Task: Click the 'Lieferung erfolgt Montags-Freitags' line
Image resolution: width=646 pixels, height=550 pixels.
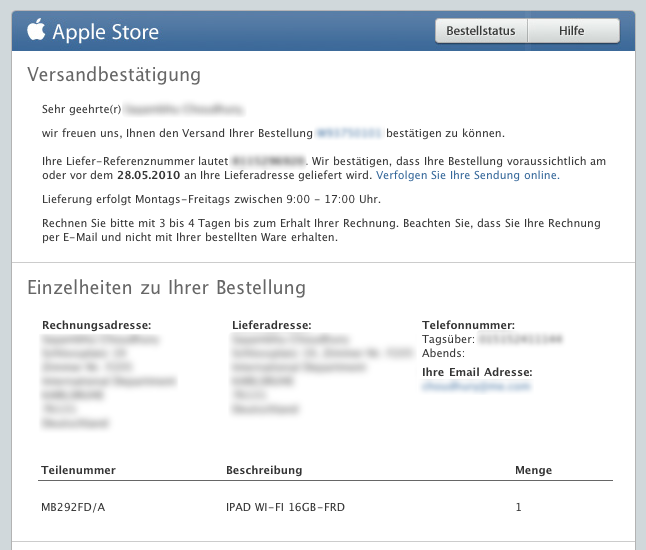Action: coord(211,199)
